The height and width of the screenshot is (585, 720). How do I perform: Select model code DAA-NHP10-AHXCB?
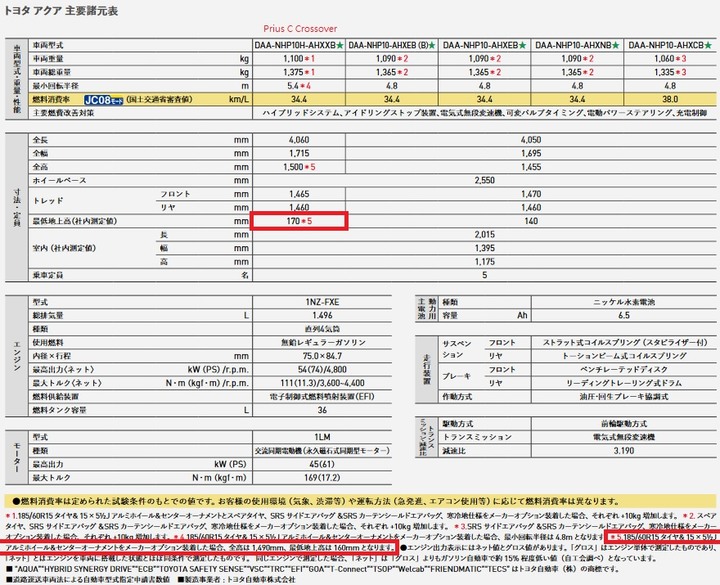coord(666,45)
